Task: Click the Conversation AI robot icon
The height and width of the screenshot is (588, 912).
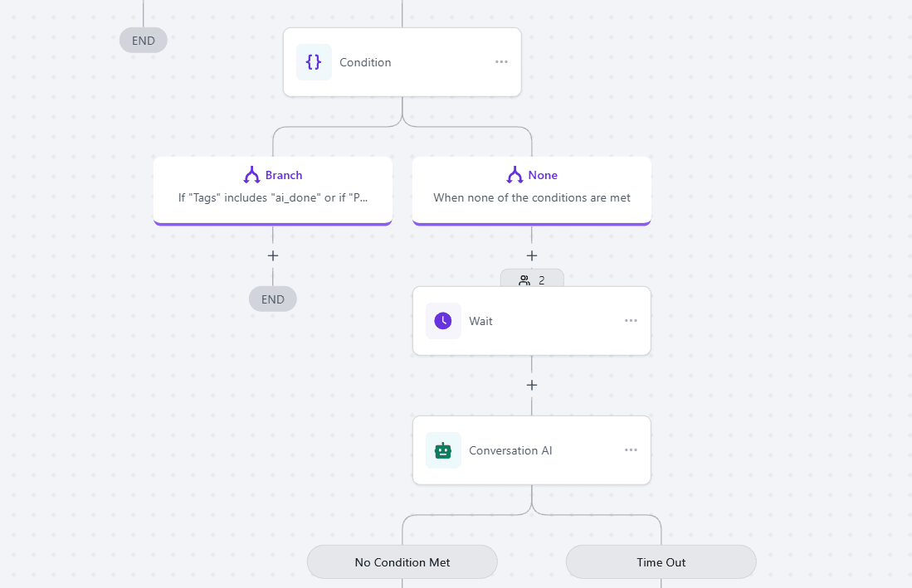Action: point(443,450)
